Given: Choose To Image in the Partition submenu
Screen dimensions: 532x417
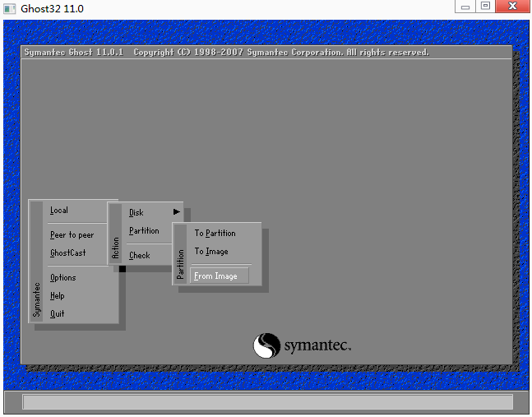Looking at the screenshot, I should 211,252.
